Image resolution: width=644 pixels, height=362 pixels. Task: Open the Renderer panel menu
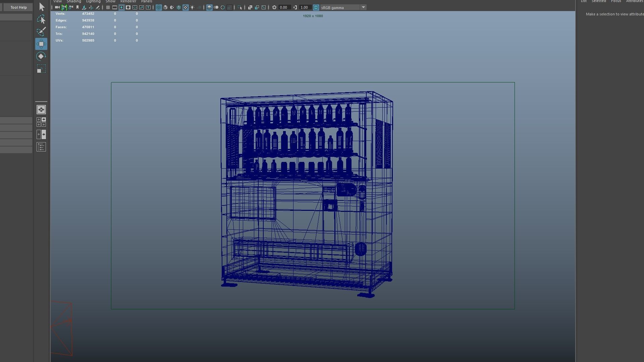[128, 1]
